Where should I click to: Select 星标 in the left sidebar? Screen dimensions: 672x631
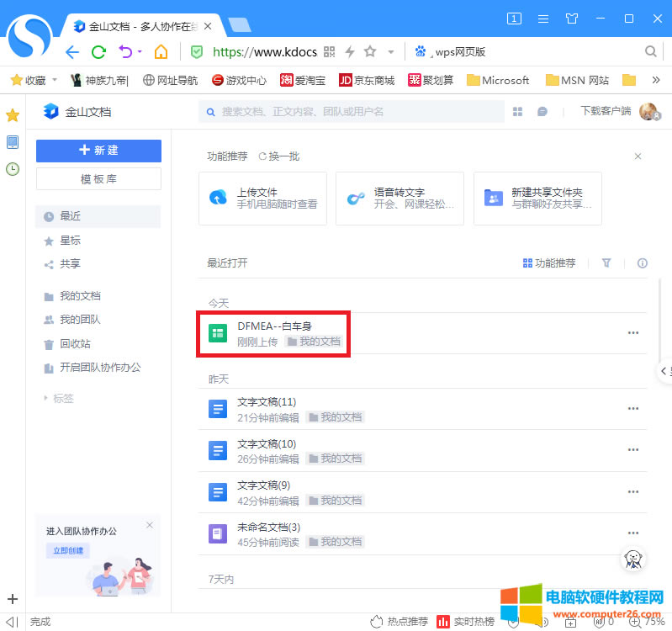70,241
